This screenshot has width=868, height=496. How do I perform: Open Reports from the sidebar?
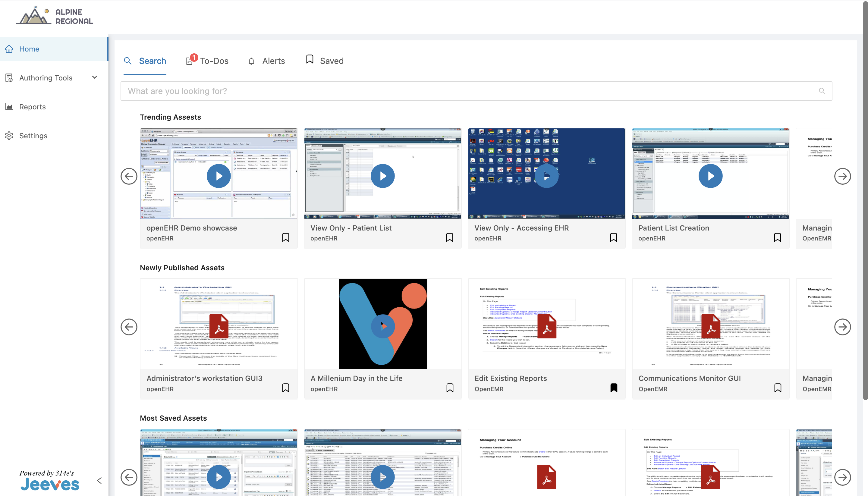click(x=32, y=107)
